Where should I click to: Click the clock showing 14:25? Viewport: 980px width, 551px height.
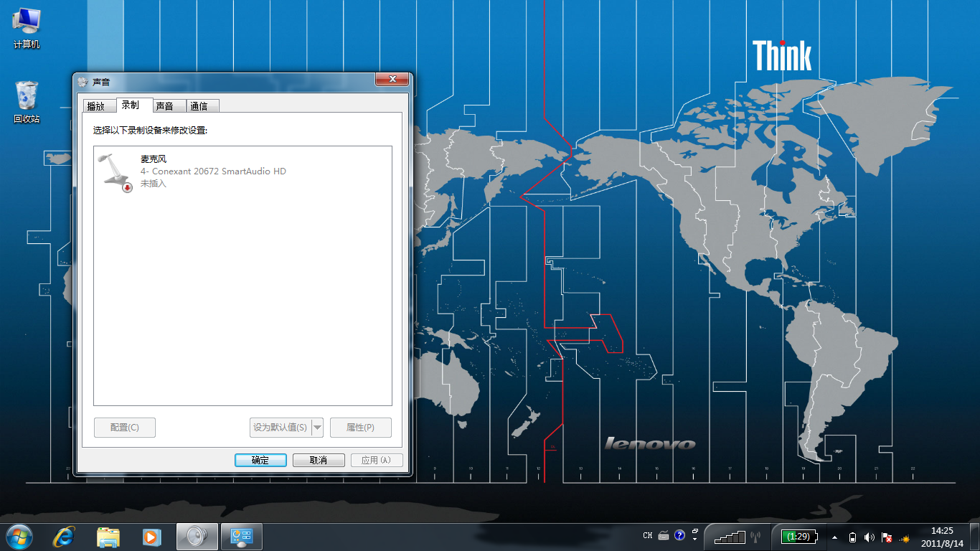click(942, 531)
